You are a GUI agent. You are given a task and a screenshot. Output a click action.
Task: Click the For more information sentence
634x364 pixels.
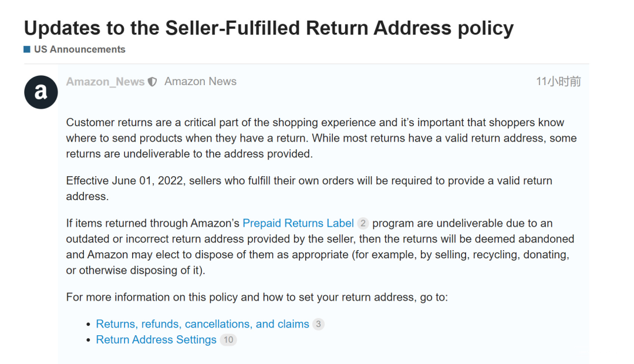point(257,297)
